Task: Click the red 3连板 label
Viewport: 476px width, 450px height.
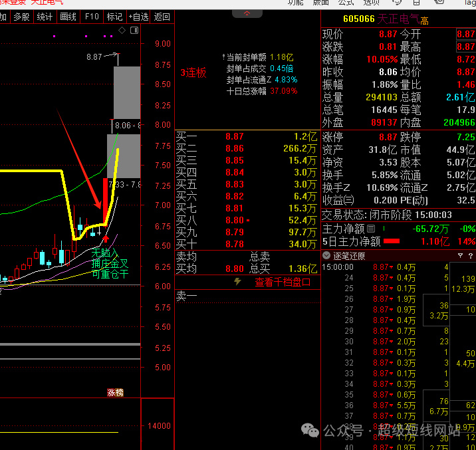Action: click(x=193, y=73)
